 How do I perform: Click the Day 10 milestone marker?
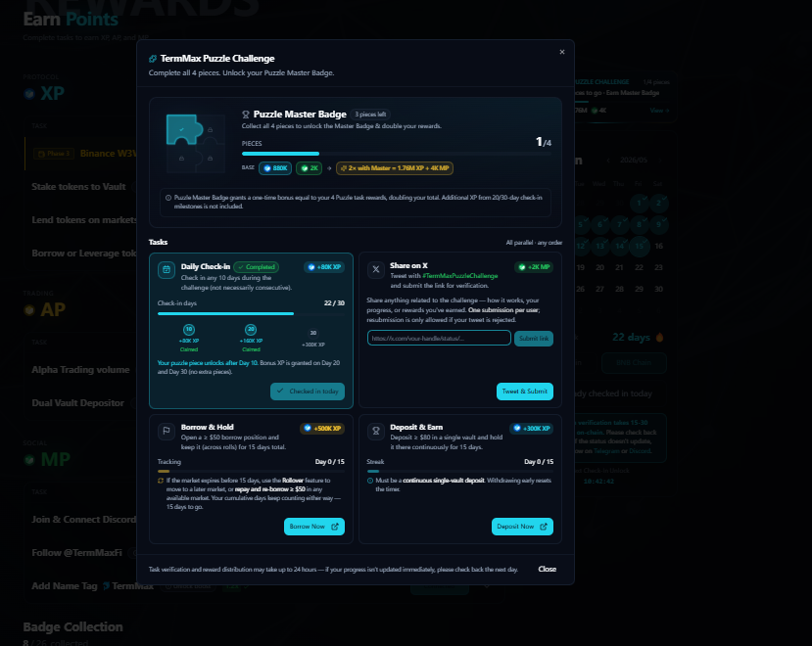[x=189, y=329]
